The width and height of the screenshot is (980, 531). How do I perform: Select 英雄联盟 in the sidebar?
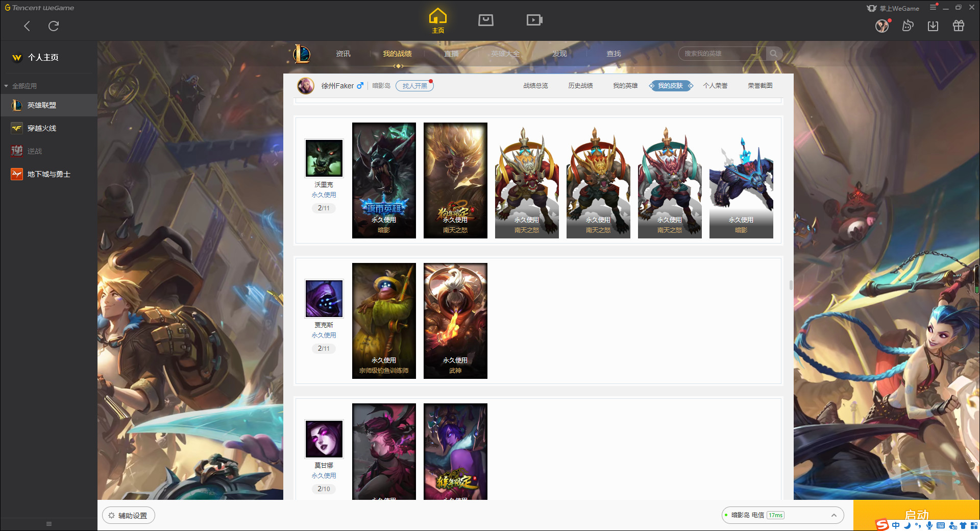[x=48, y=105]
